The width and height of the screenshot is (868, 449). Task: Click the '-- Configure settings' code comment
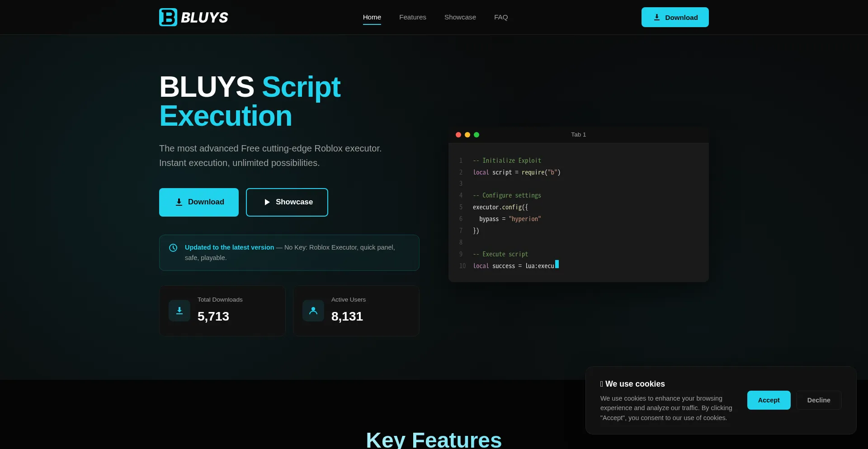(507, 195)
